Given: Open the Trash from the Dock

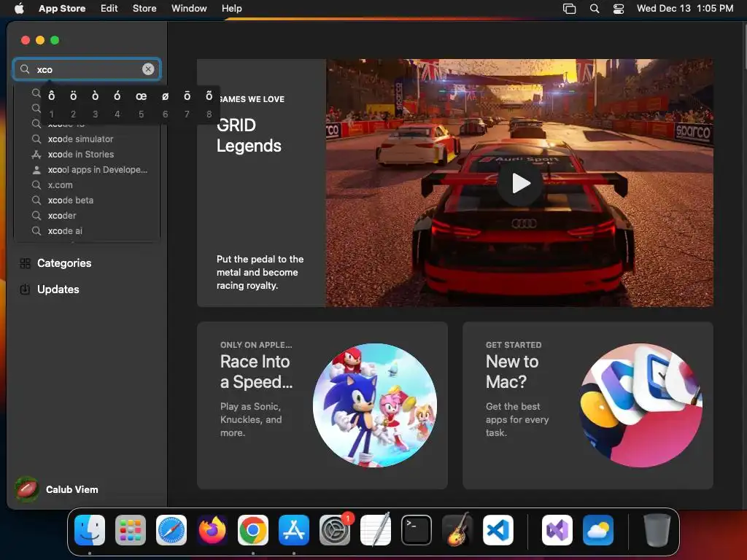Looking at the screenshot, I should [x=657, y=529].
